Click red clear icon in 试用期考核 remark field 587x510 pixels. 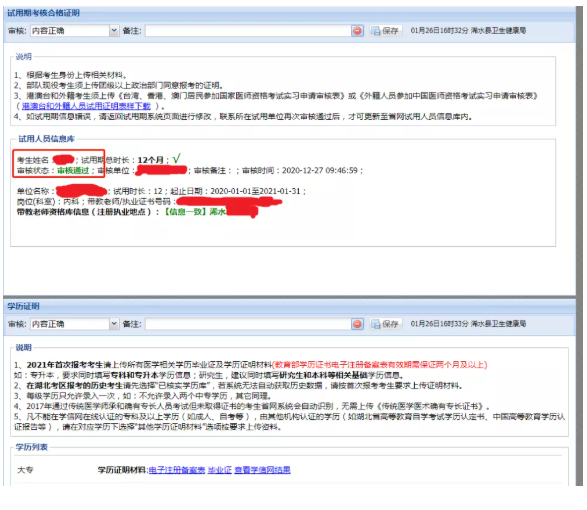(x=357, y=31)
